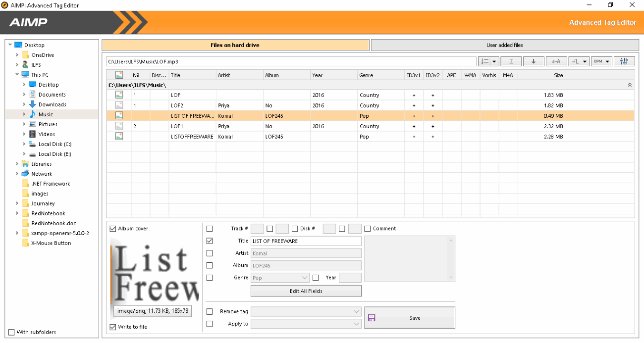The height and width of the screenshot is (343, 644).
Task: Click cover icon of the LISTOFFREEWARE row
Action: click(119, 136)
